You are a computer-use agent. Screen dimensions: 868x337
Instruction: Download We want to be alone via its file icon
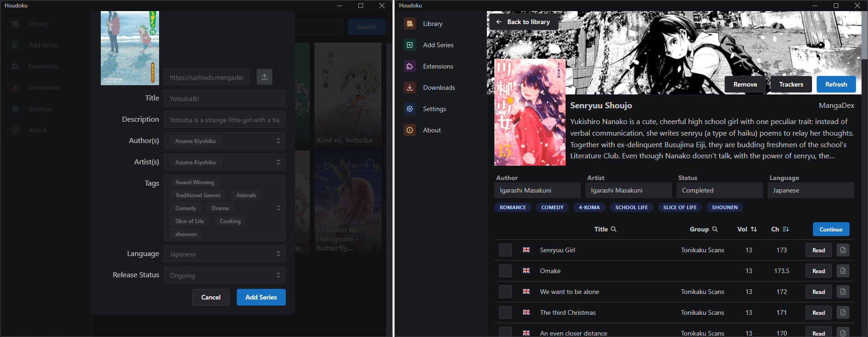click(843, 292)
